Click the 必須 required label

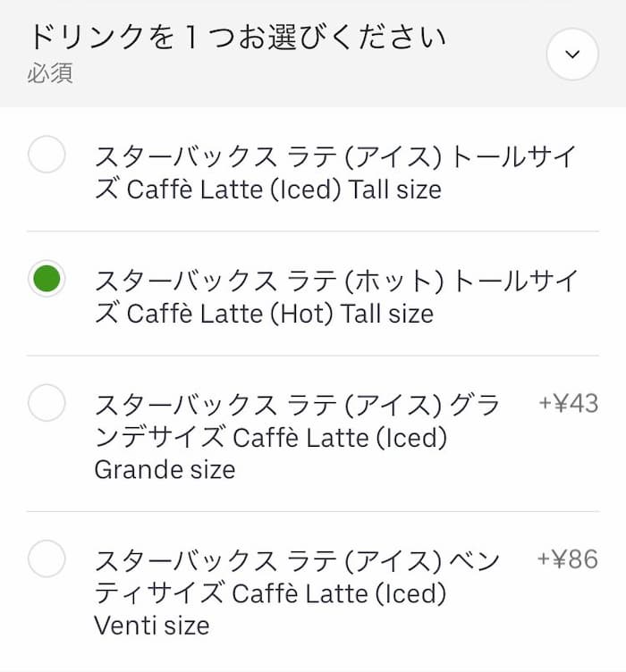coord(50,73)
